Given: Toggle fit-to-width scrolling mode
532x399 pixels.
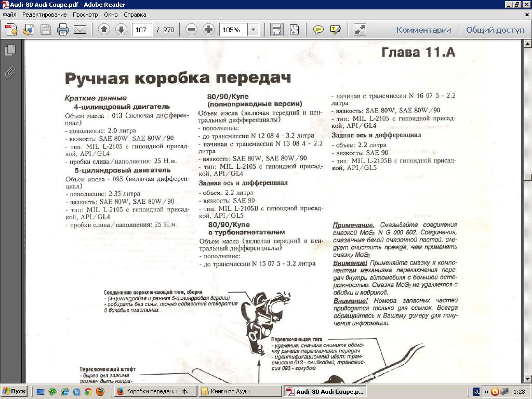Looking at the screenshot, I should point(276,30).
